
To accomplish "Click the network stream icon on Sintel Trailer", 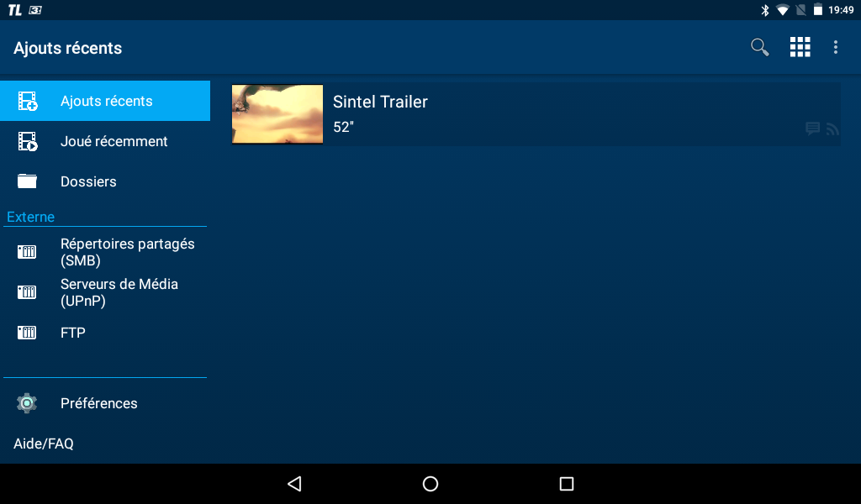I will [x=832, y=129].
